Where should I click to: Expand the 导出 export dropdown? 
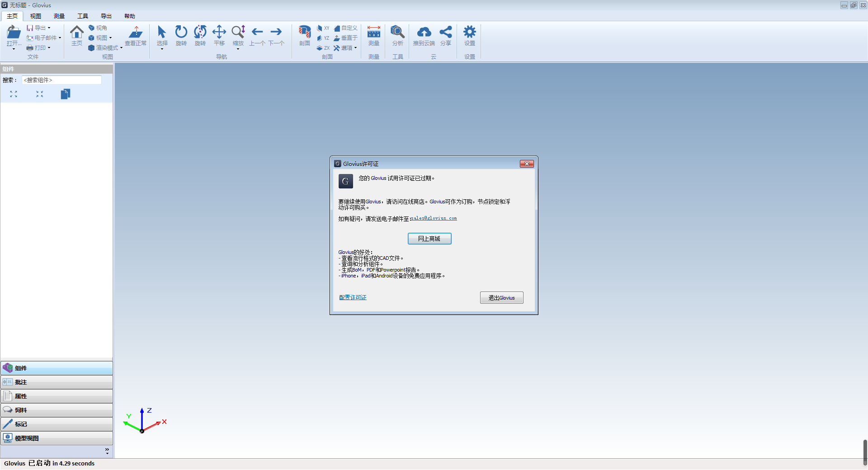coord(49,28)
